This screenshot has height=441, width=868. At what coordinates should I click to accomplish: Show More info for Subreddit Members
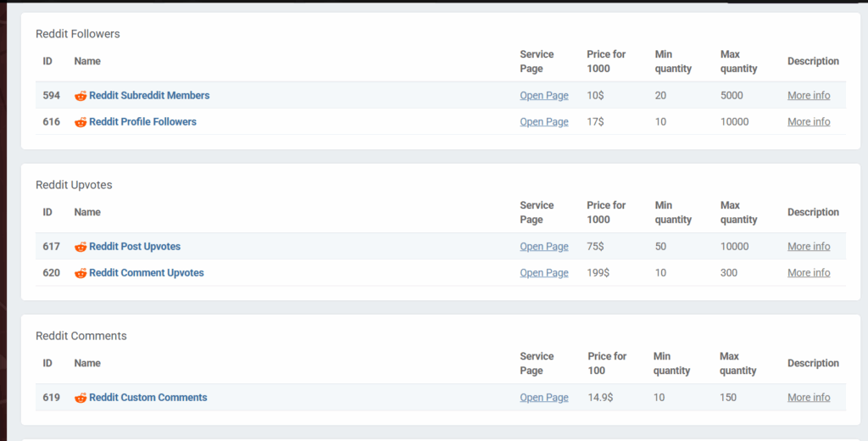(x=809, y=96)
